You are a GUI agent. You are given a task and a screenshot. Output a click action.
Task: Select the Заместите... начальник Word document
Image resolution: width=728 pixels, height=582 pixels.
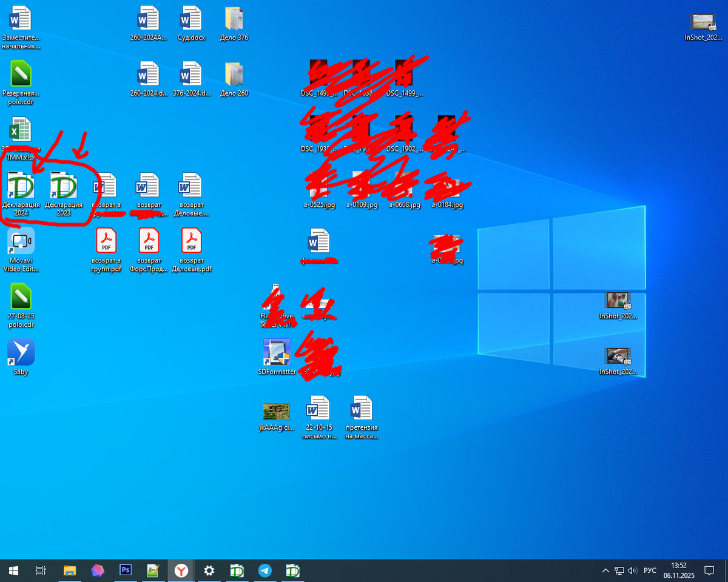tap(21, 27)
